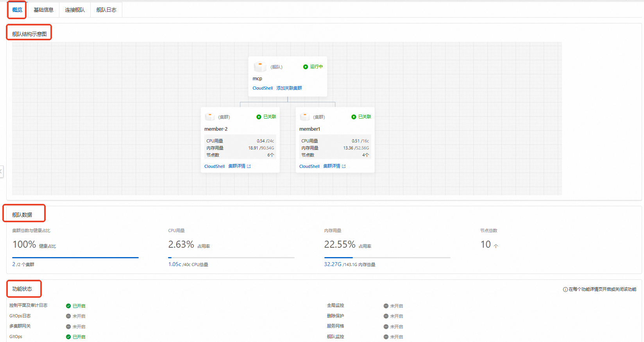The image size is (644, 342).
Task: Expand the collapsed left sidebar handle
Action: 1,171
